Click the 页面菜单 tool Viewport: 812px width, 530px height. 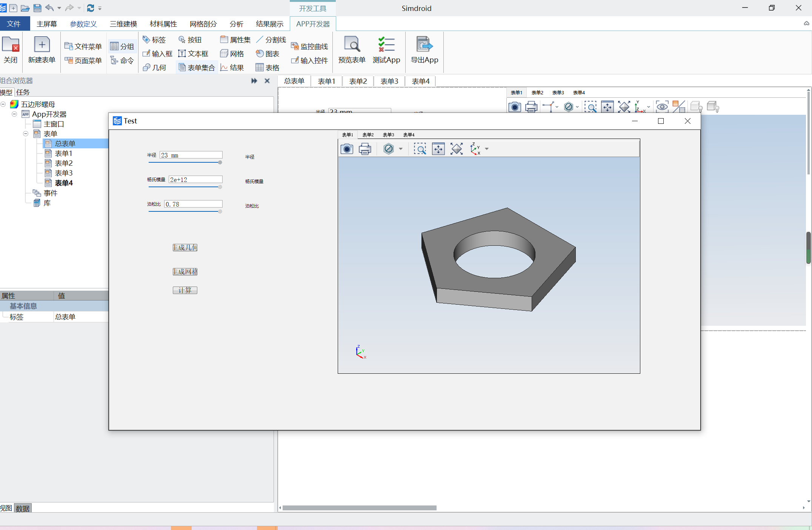pos(83,60)
